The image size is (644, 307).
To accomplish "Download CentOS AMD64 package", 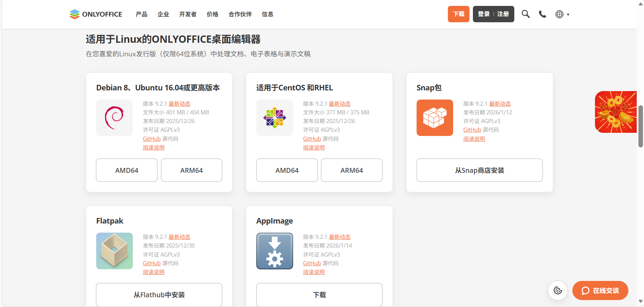I will (287, 170).
